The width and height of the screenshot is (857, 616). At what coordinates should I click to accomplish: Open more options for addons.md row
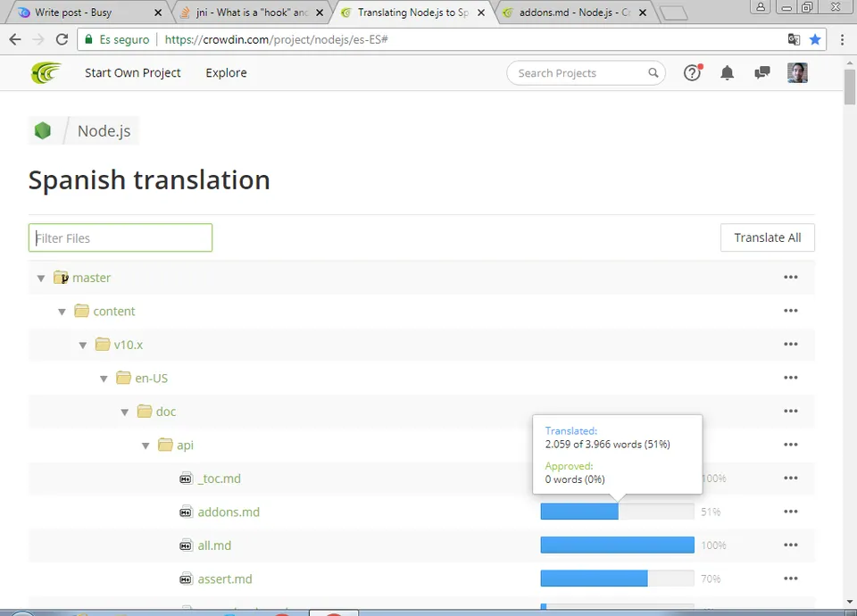790,512
